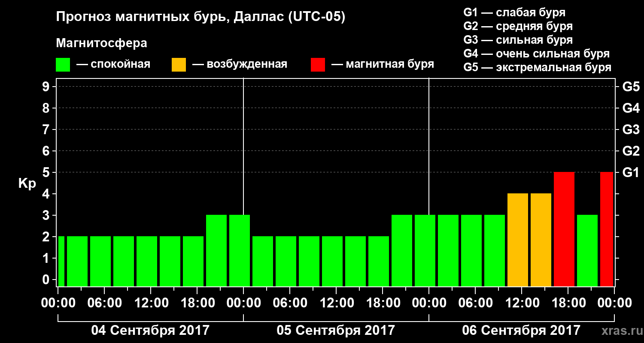Select the title 'Прогноз магнитных бурь, Даллас (UTC-05)'
644x343 pixels.
point(200,18)
